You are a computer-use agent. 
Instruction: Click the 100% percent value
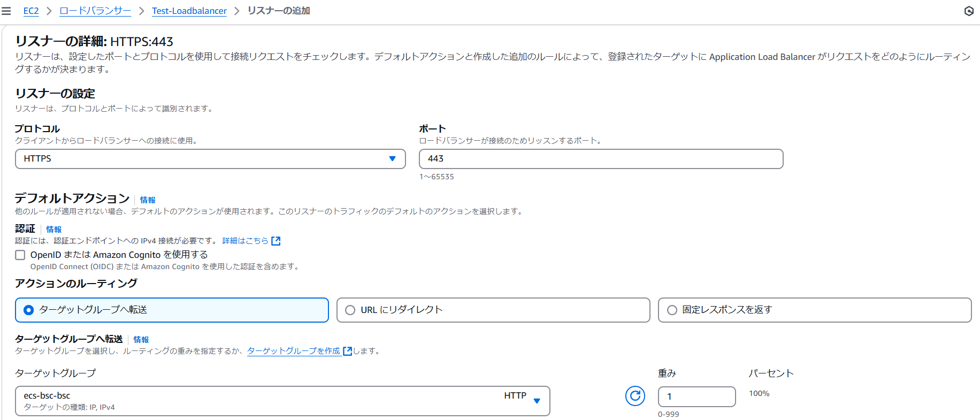point(759,393)
